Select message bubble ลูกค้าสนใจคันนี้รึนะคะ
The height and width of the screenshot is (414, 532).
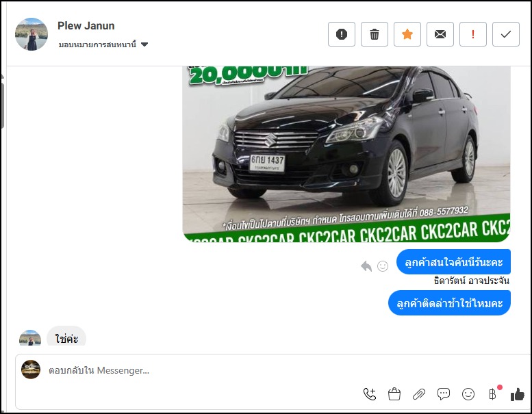[453, 262]
